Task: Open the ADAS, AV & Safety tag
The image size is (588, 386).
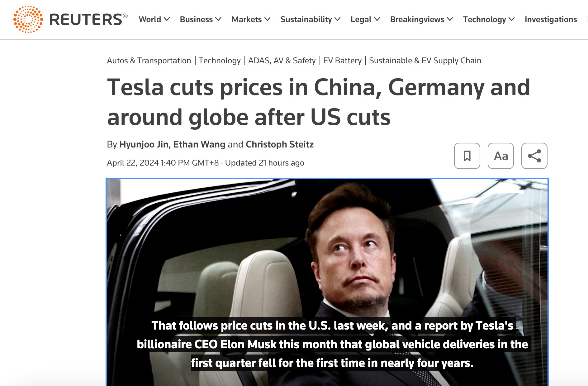Action: point(282,60)
